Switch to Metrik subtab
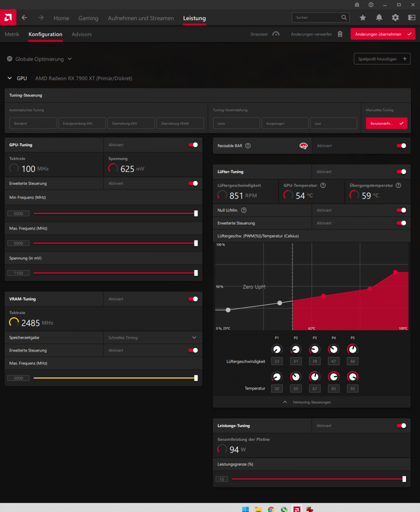Screen dimensions: 420x512 [x=12, y=34]
